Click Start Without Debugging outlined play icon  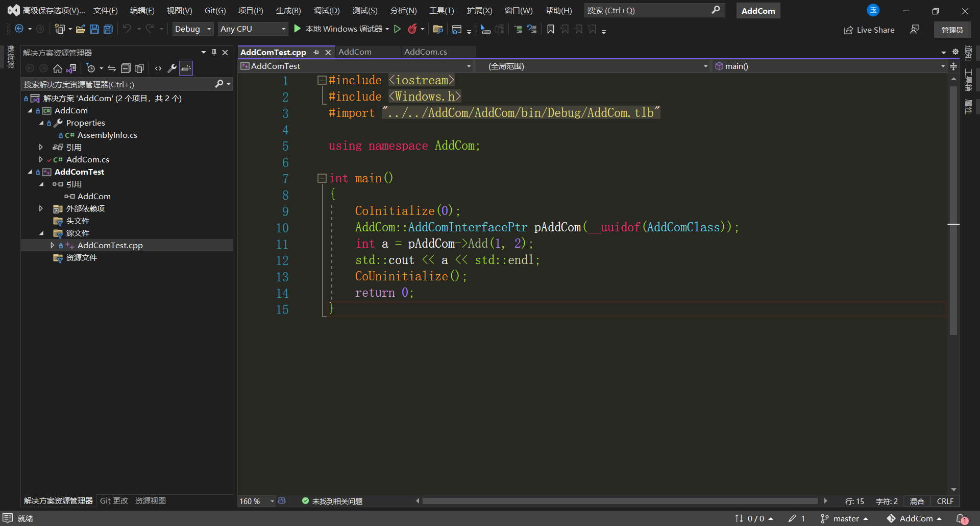398,29
